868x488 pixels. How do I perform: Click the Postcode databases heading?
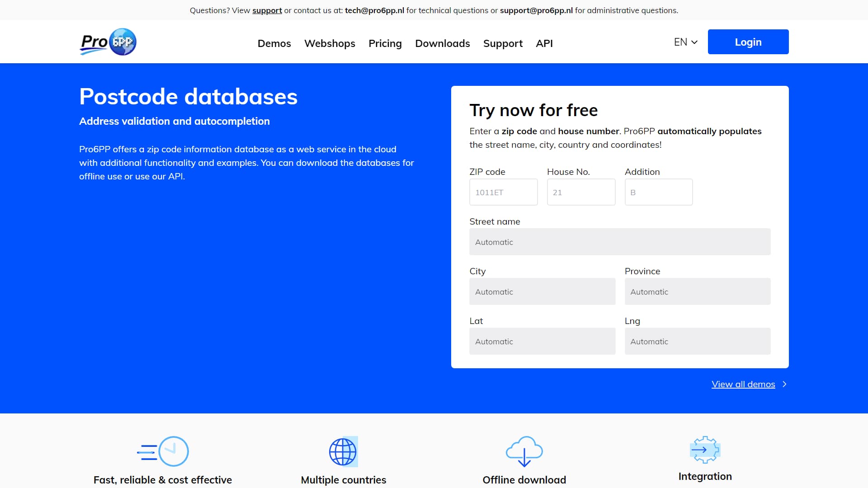pyautogui.click(x=189, y=97)
